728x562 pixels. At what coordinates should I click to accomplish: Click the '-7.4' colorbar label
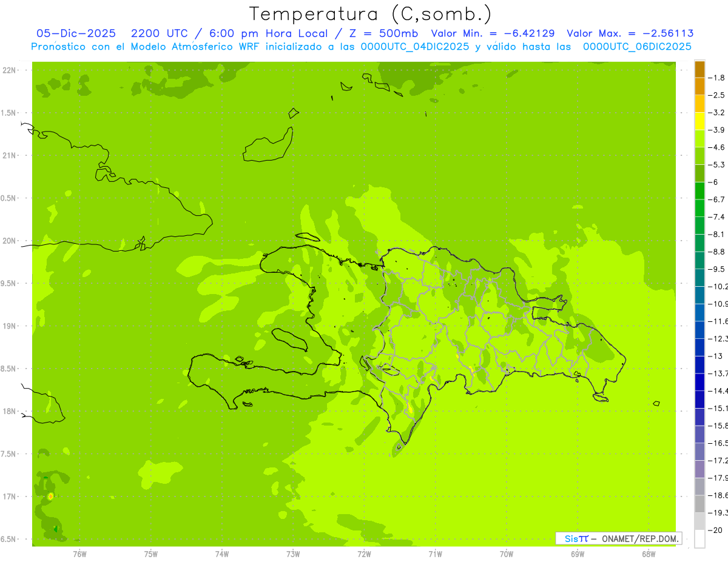[716, 217]
